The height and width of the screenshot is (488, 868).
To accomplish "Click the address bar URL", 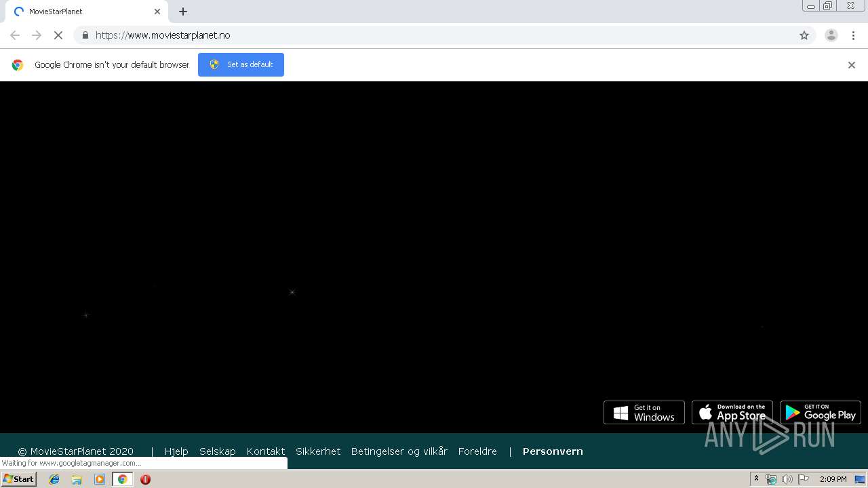I will 163,35.
